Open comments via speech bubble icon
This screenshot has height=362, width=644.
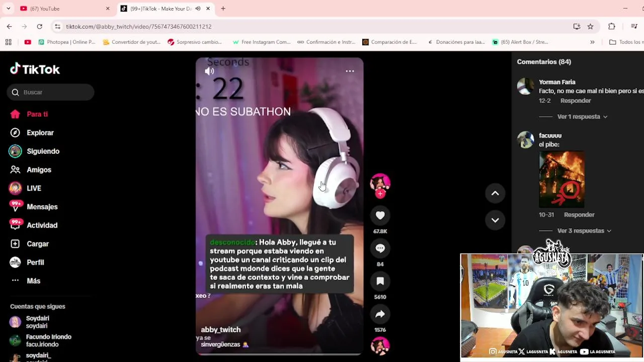pos(380,248)
